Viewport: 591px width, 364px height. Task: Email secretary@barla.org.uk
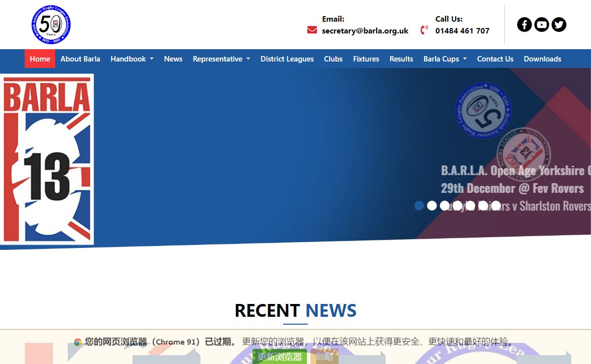click(x=365, y=30)
